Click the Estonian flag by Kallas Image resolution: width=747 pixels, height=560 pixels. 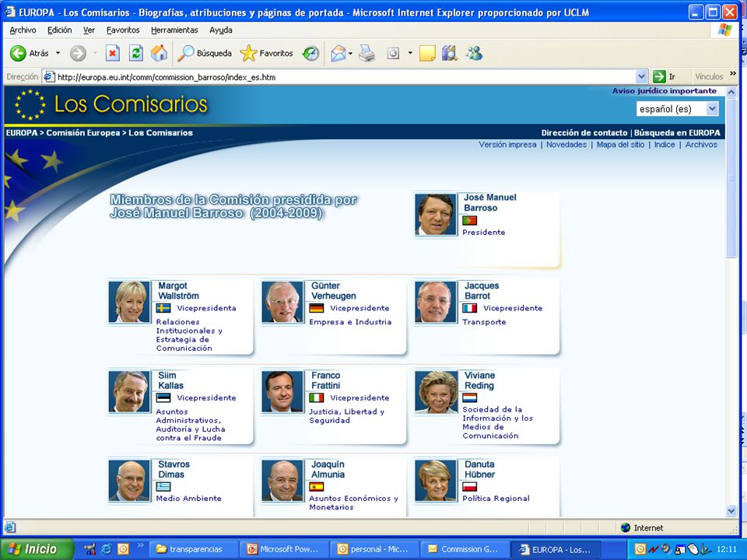[163, 397]
